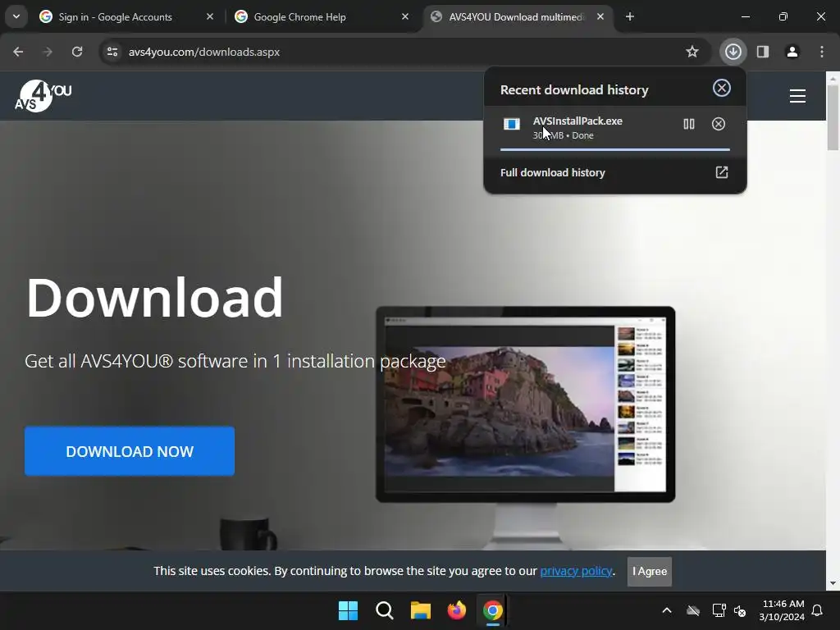The width and height of the screenshot is (840, 630).
Task: Click the scrollbar down arrow
Action: click(833, 583)
